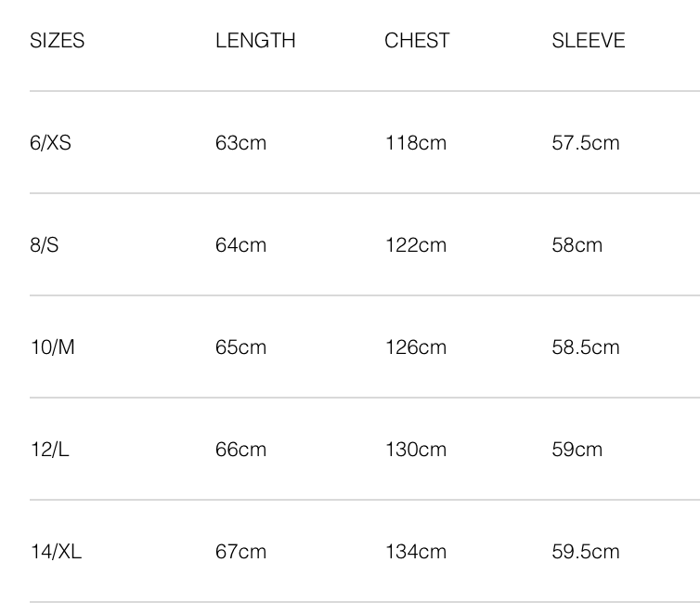Screen dimensions: 700x615
Task: Click the CHEST column header
Action: [417, 41]
